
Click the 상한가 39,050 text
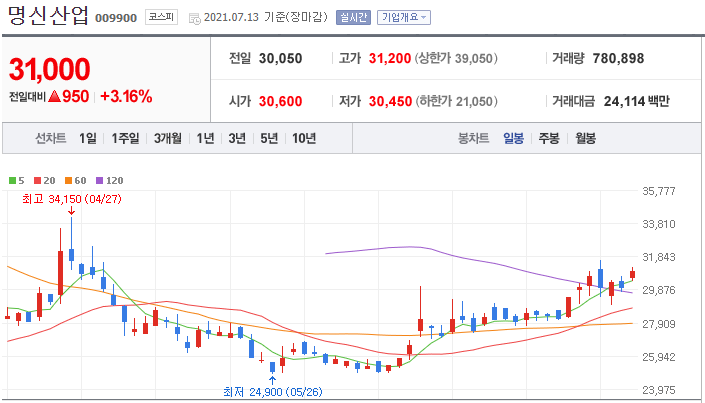pyautogui.click(x=456, y=58)
